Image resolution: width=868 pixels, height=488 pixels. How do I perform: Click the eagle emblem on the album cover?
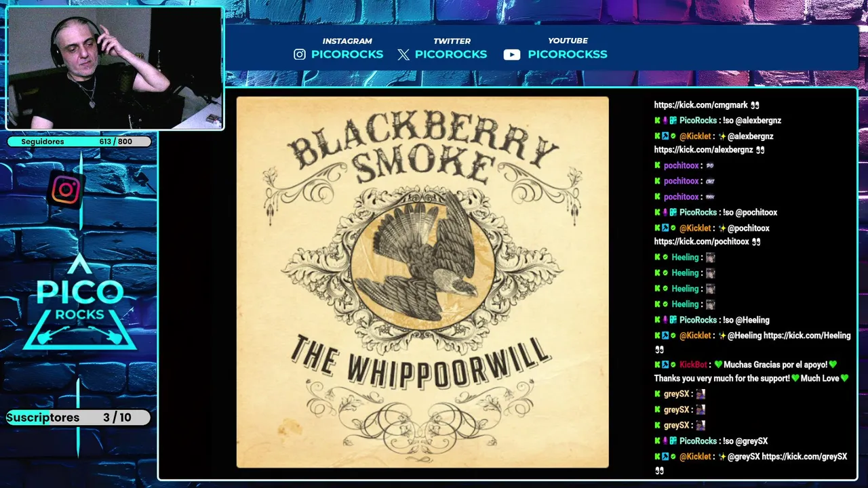pyautogui.click(x=422, y=262)
